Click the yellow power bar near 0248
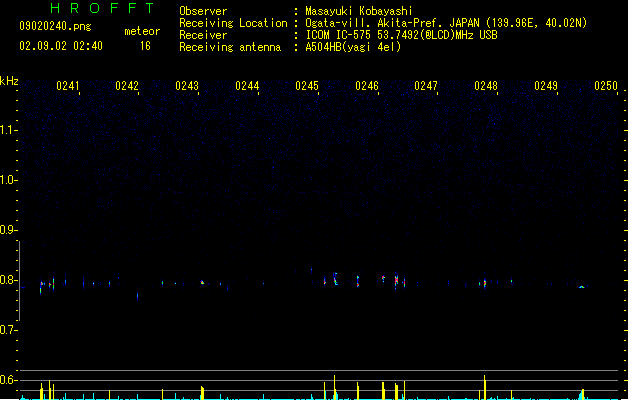Image resolution: width=629 pixels, height=400 pixels. coord(485,387)
